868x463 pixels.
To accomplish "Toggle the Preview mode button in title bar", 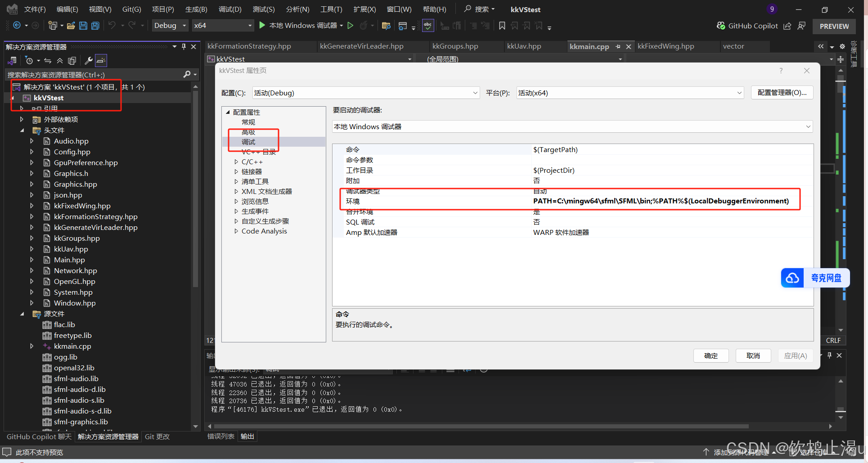I will [834, 26].
